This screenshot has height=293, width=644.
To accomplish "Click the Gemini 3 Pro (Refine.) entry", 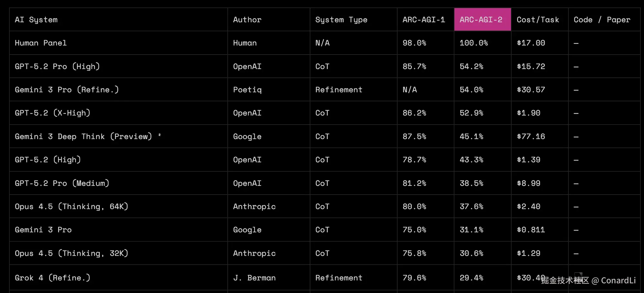I will 67,90.
